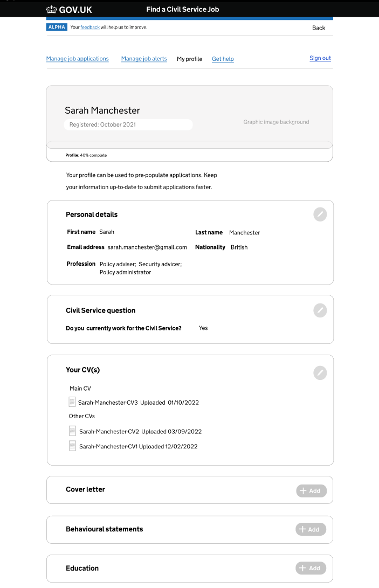This screenshot has height=588, width=379.
Task: Click the profile completion progress bar
Action: pos(189,144)
